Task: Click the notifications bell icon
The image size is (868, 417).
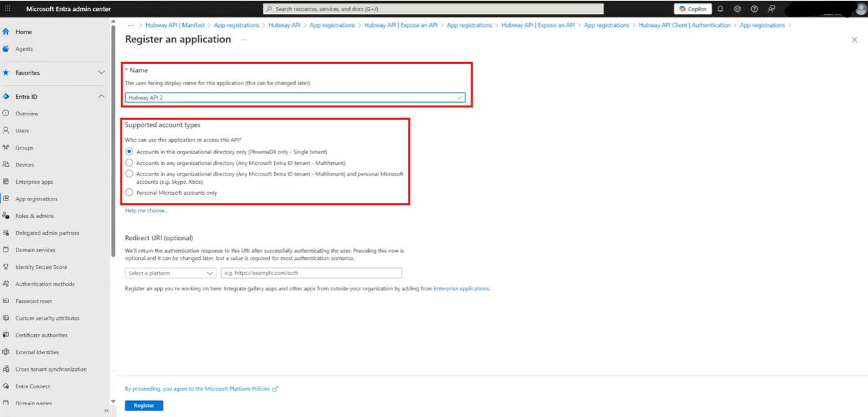Action: click(x=720, y=9)
